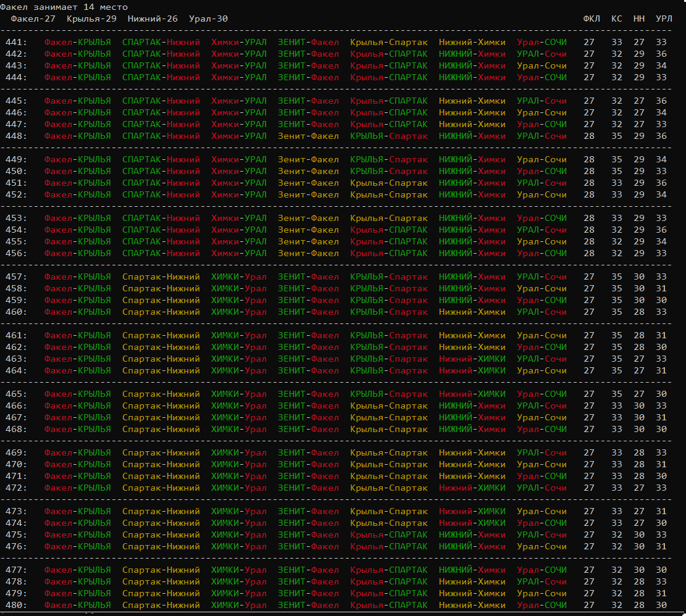686x616 pixels.
Task: Click КС value "35" in row 457
Action: click(x=616, y=277)
